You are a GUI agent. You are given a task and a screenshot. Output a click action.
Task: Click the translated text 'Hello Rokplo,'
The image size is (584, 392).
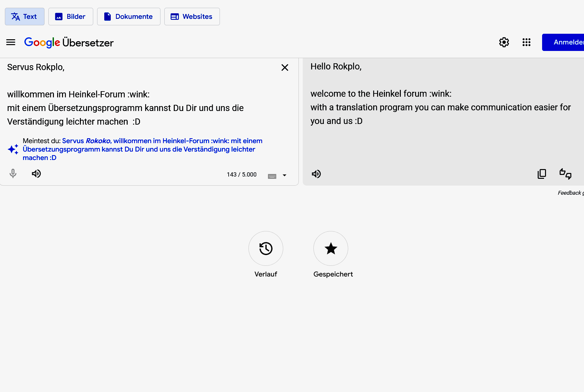coord(336,67)
